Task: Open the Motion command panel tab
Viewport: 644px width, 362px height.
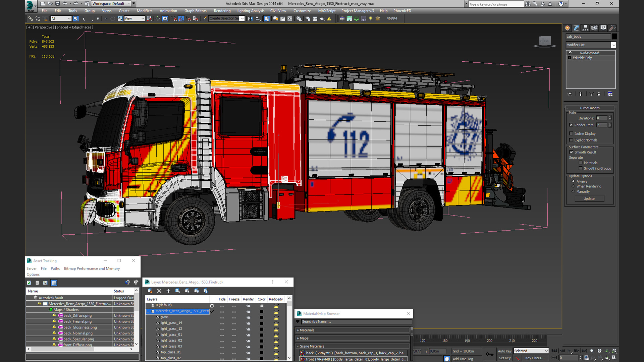Action: 594,28
